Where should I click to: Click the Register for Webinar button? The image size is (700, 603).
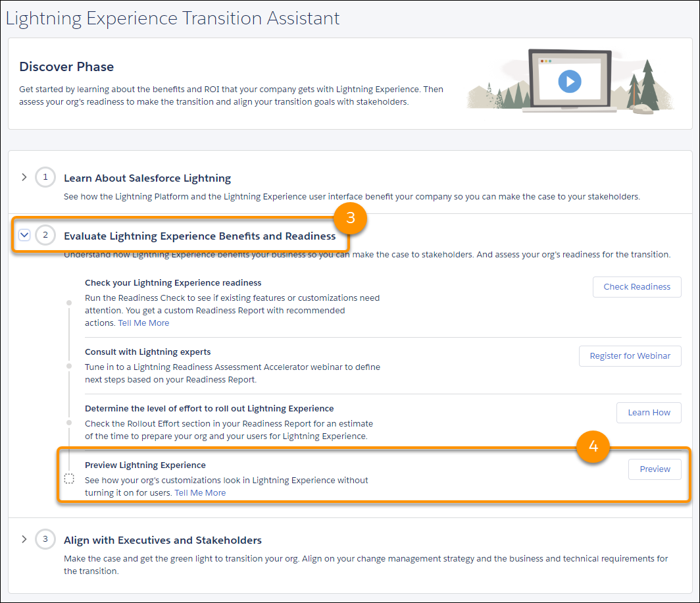point(630,355)
